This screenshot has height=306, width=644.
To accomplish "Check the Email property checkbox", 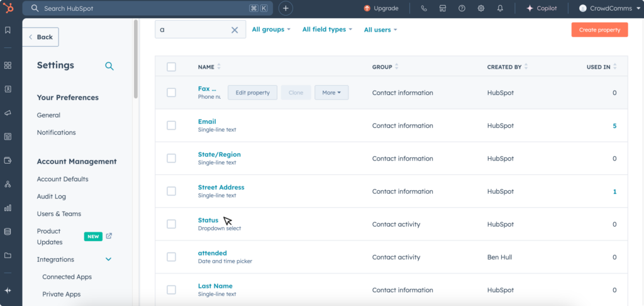I will 171,125.
